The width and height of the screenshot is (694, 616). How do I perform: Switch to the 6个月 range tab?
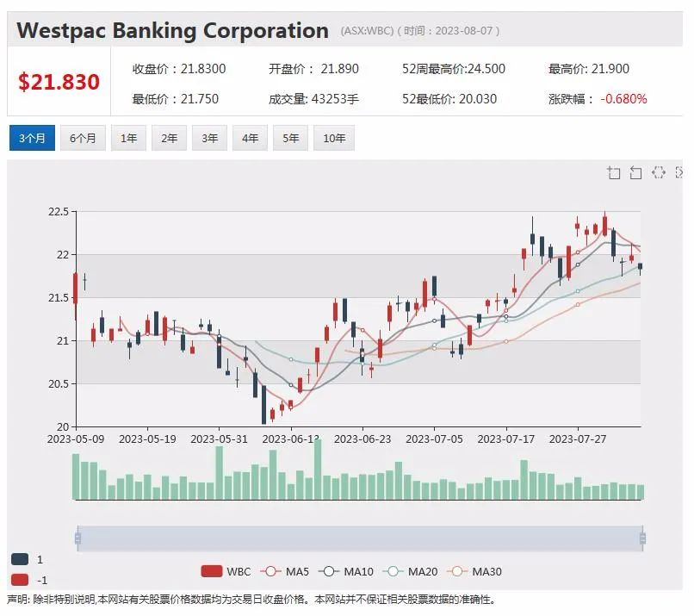[x=83, y=138]
